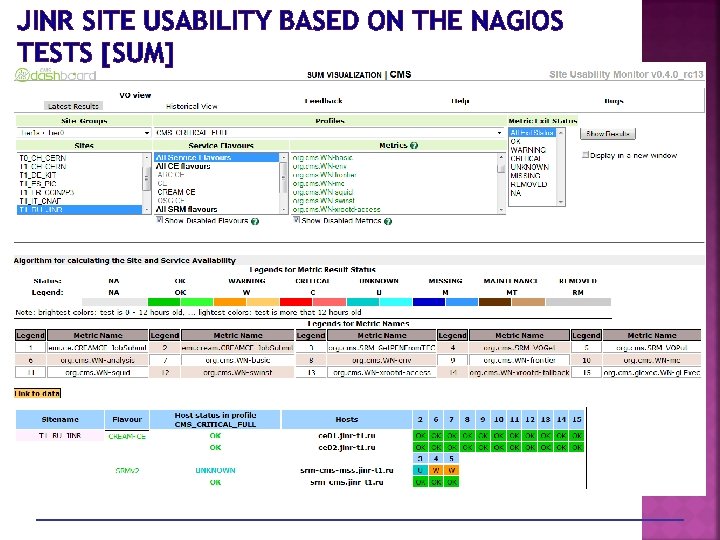Select REMOVED in Metric Exit Status list
The image size is (720, 540).
click(529, 185)
